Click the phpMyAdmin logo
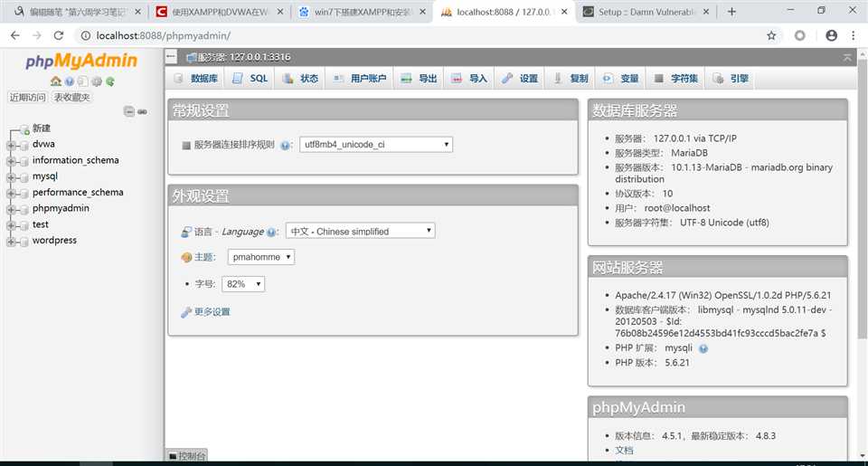868x466 pixels. 81,61
